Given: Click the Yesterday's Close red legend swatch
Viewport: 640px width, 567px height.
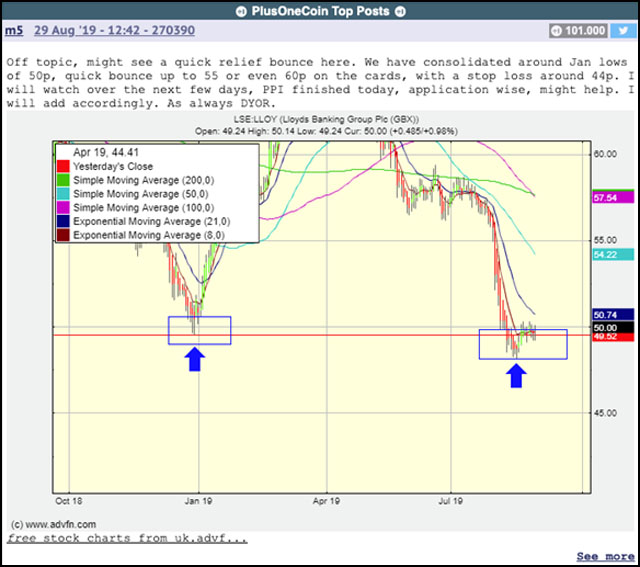Looking at the screenshot, I should 66,167.
